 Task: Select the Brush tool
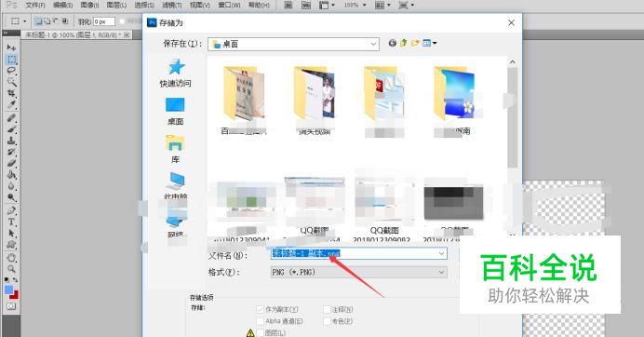tap(11, 129)
